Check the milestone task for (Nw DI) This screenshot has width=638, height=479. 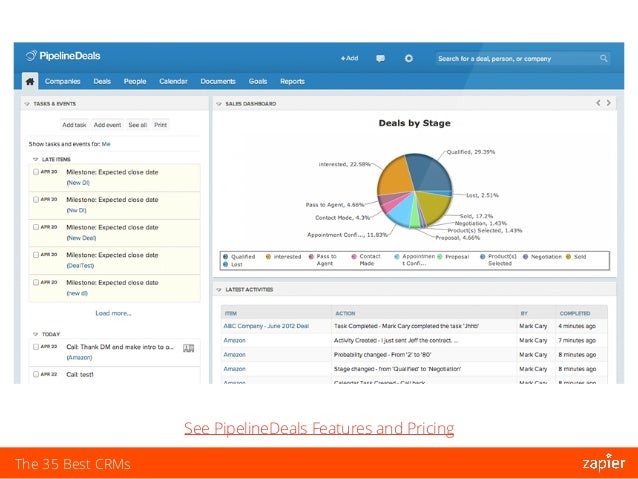click(x=36, y=199)
